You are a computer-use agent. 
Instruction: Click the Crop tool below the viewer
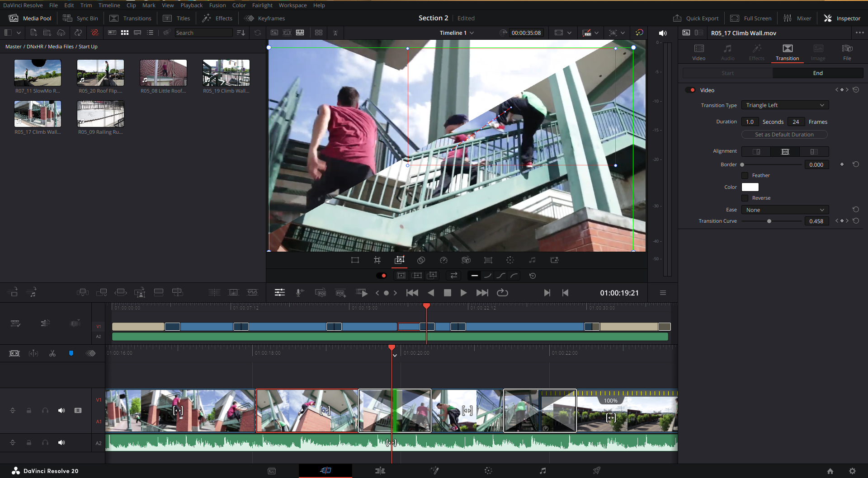click(377, 260)
